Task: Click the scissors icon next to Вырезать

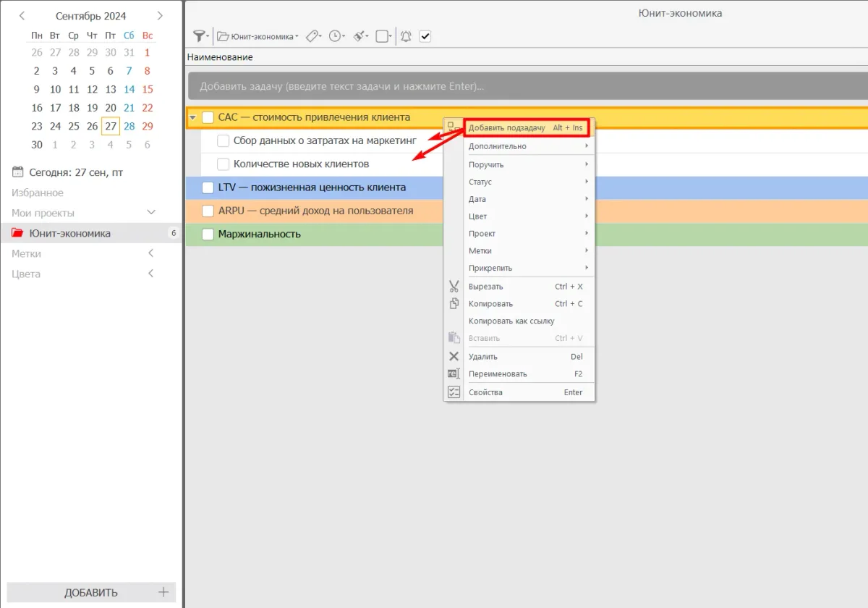Action: 454,287
